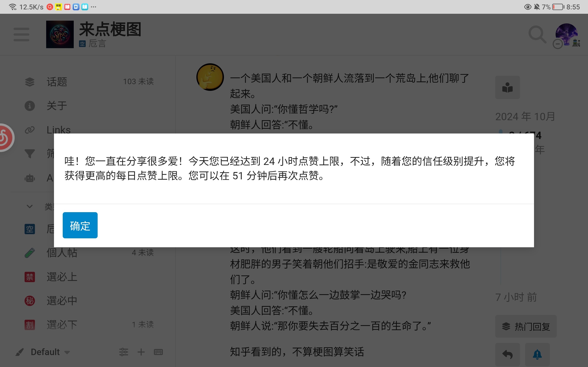This screenshot has width=588, height=367.
Task: Open the keyboard shortcuts icon
Action: tap(158, 352)
